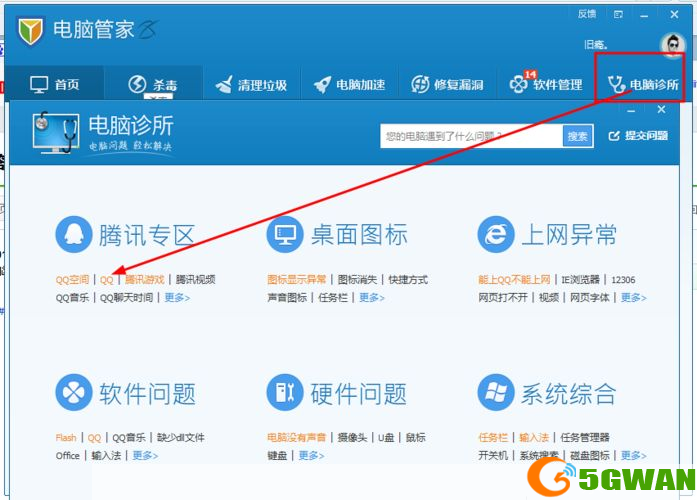This screenshot has width=697, height=500.
Task: Click the 提交问题 submit button
Action: (x=638, y=136)
